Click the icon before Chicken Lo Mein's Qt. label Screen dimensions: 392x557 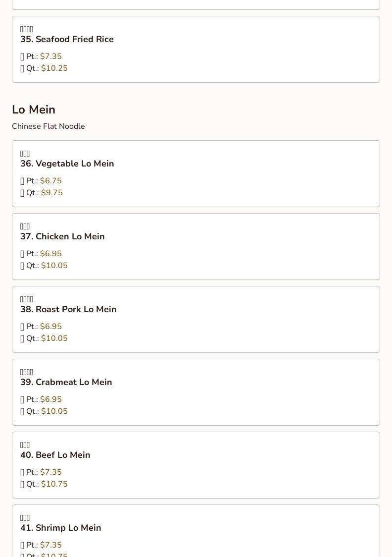[22, 266]
